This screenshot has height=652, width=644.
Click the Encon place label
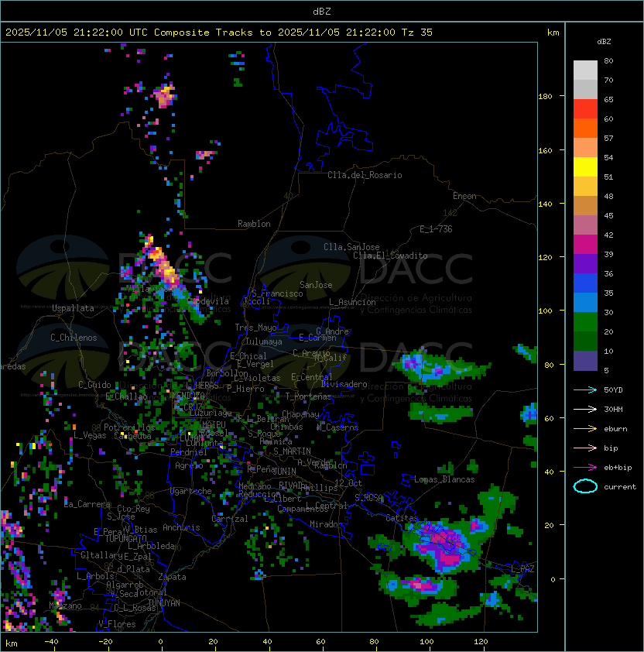(x=464, y=196)
